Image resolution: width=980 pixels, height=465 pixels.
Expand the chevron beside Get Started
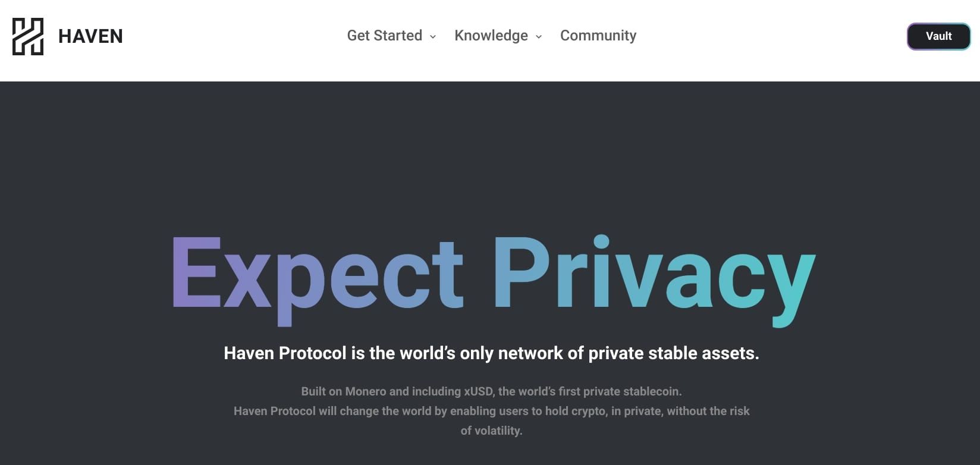point(433,37)
